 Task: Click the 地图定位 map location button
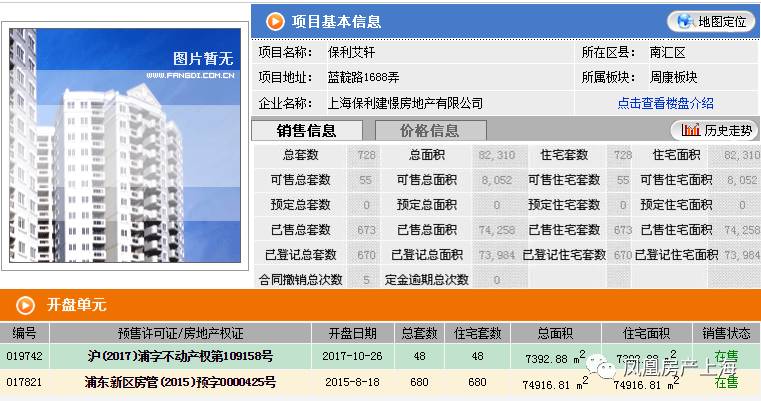[711, 21]
